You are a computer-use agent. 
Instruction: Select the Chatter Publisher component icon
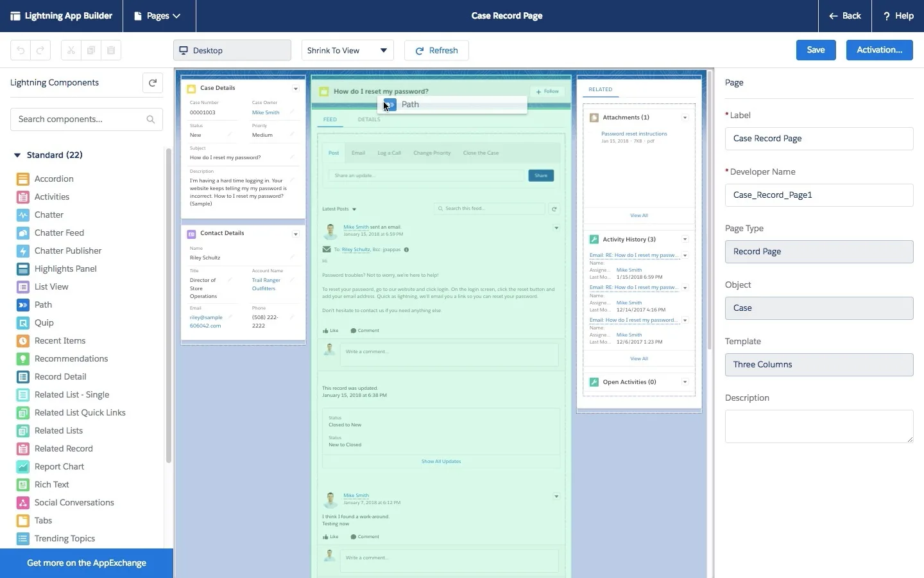(22, 251)
